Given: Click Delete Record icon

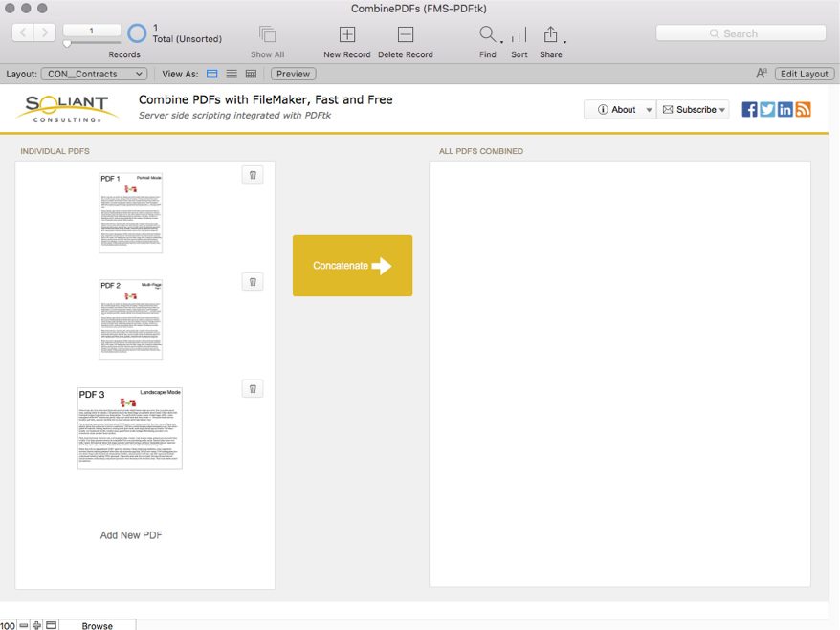Looking at the screenshot, I should point(406,34).
